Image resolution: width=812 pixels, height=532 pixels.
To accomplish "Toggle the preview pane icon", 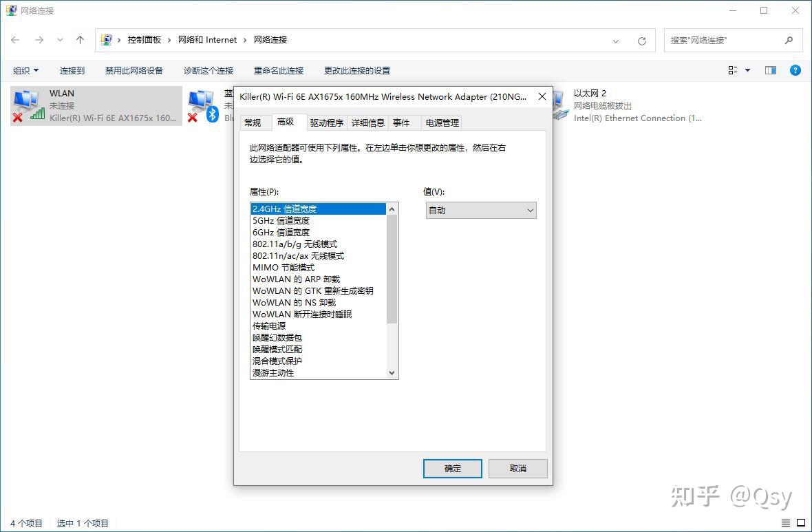I will pyautogui.click(x=771, y=70).
